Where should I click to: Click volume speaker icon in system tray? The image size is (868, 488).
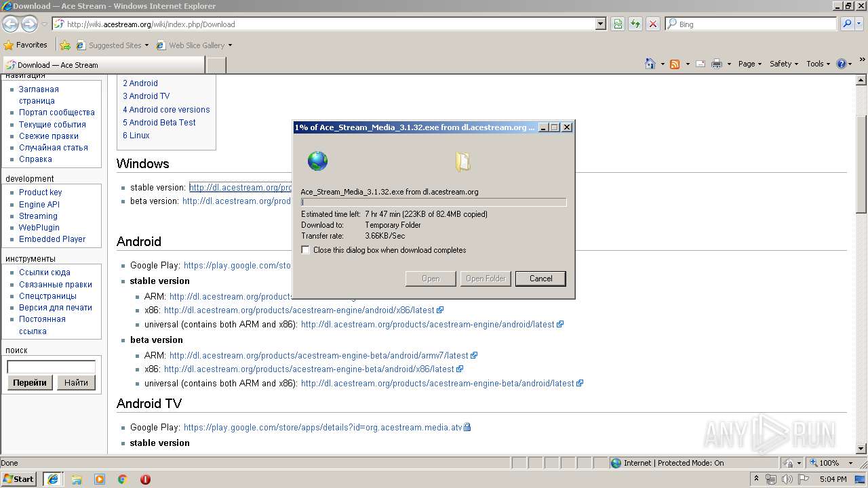pyautogui.click(x=786, y=479)
